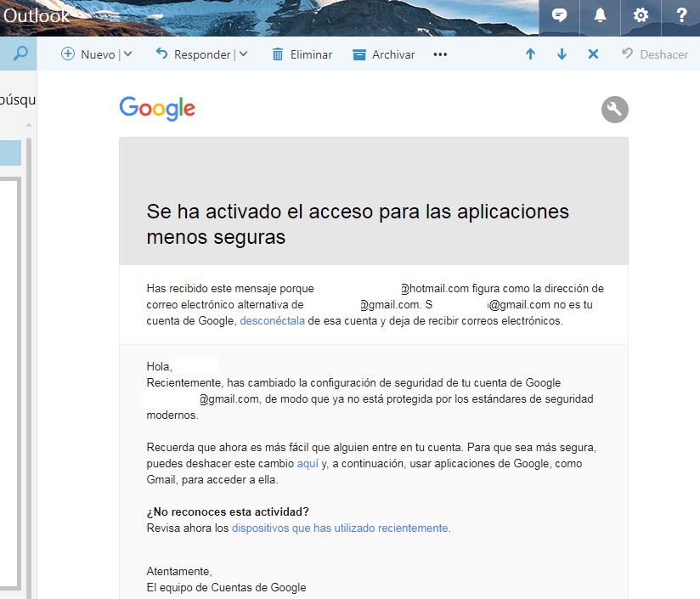Delete the email with Eliminar

tap(302, 54)
